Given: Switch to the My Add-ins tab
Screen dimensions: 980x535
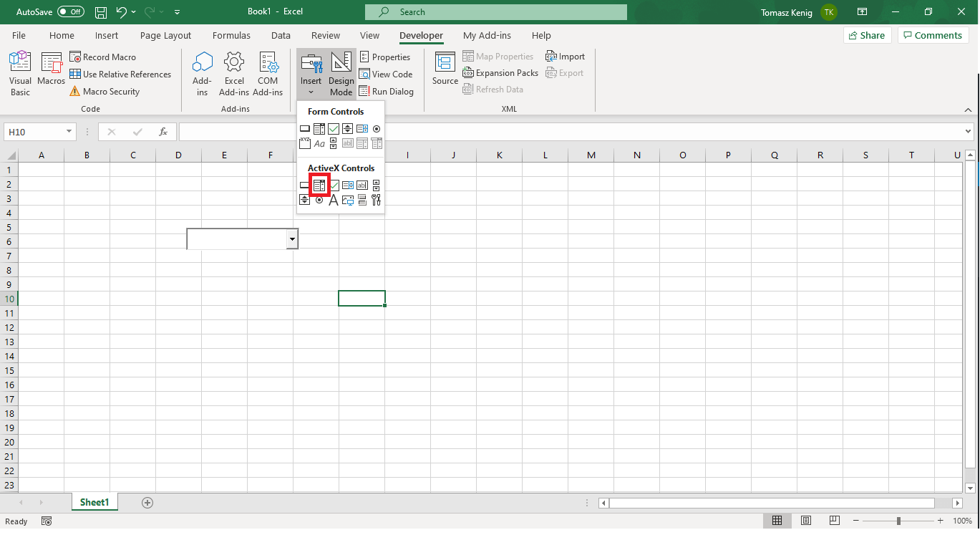Looking at the screenshot, I should point(487,35).
